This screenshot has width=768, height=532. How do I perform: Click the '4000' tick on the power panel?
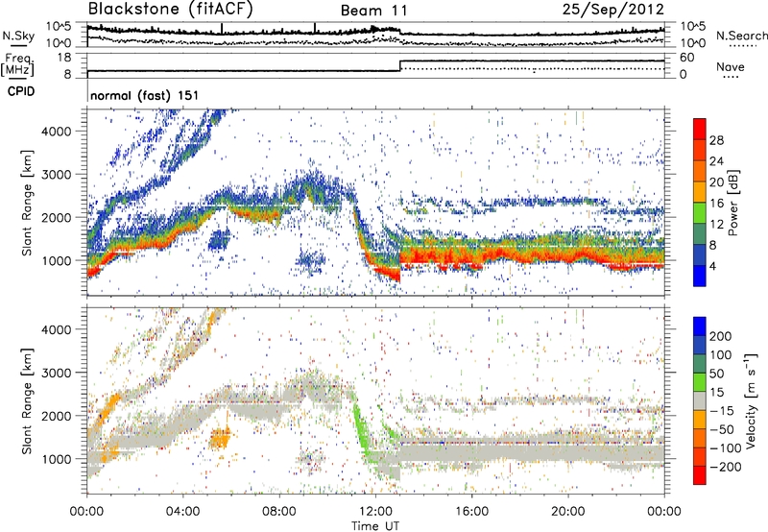(57, 132)
